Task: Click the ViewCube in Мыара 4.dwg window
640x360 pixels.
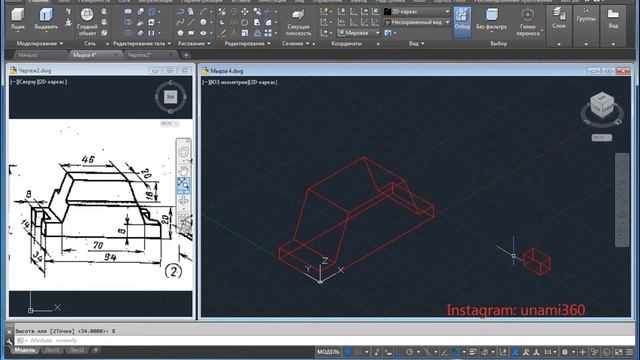Action: tap(602, 106)
